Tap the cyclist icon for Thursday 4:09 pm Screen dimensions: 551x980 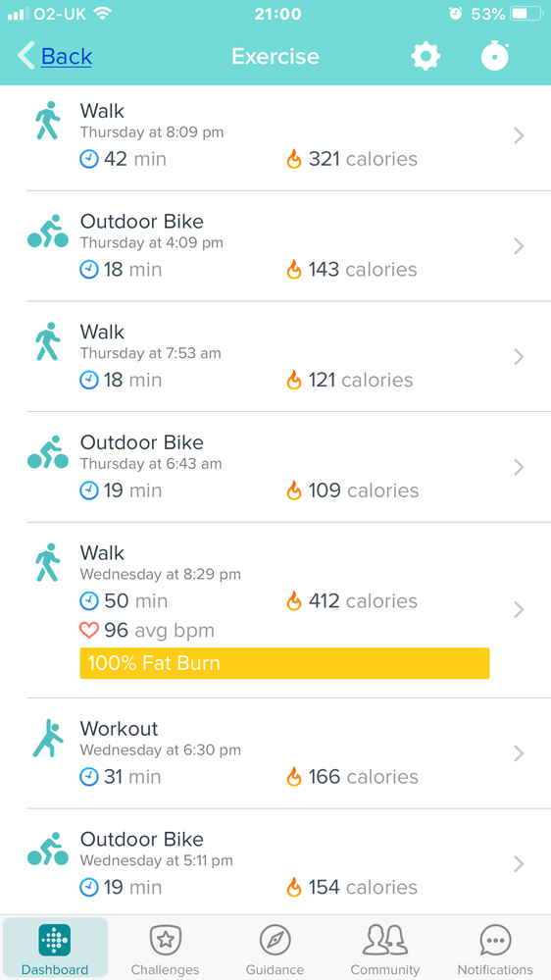[47, 232]
